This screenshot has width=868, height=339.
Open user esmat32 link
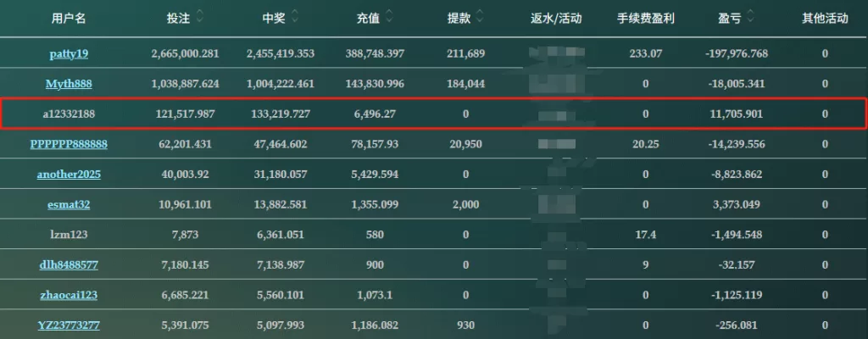(69, 204)
